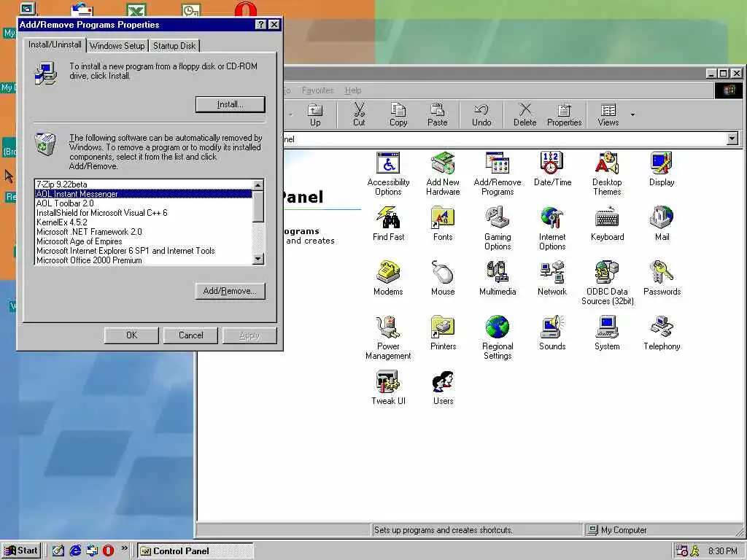
Task: Open the Start menu
Action: click(21, 551)
